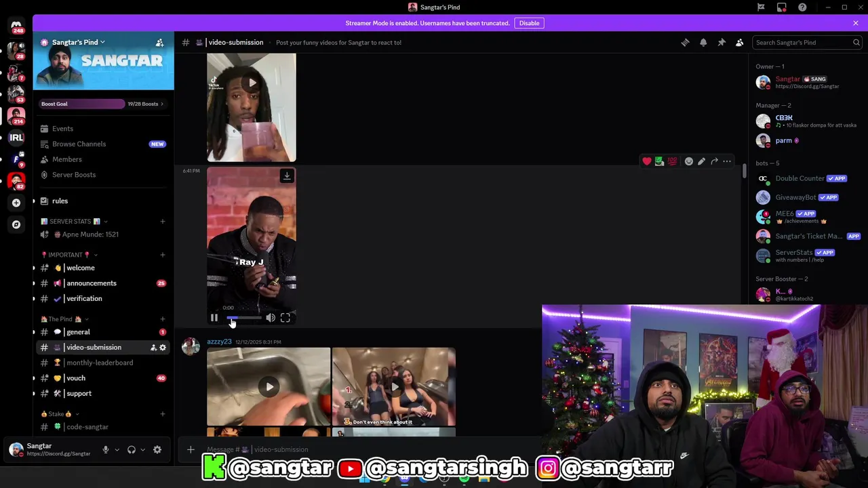Collapse the IMPORTANT category
Screen dimensions: 868x488
pyautogui.click(x=69, y=255)
